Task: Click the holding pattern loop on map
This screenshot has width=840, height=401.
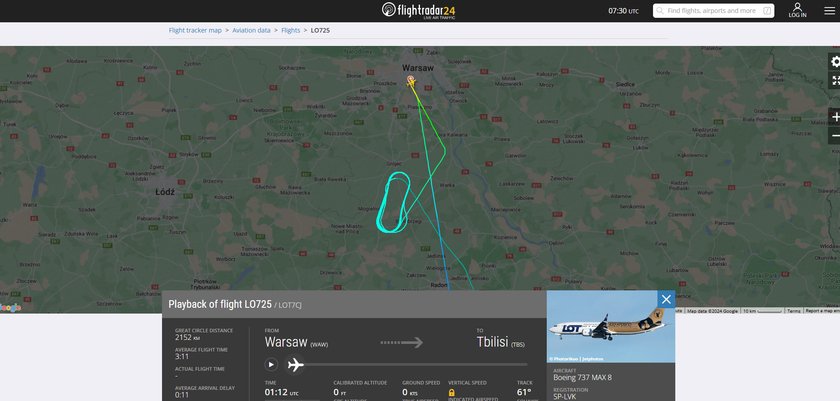Action: (x=394, y=202)
